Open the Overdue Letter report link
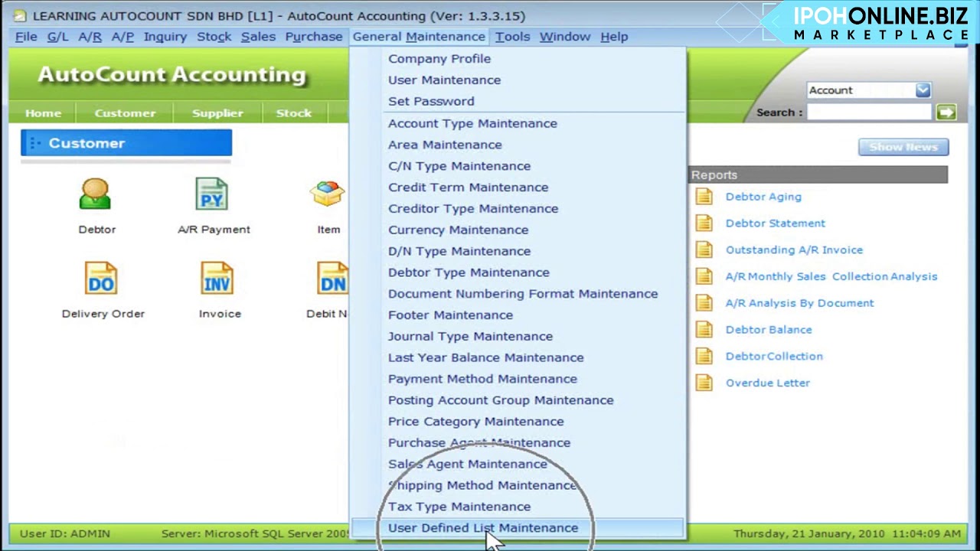 click(x=768, y=383)
